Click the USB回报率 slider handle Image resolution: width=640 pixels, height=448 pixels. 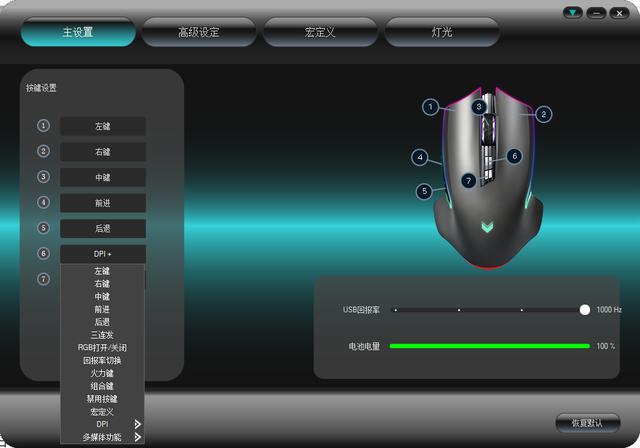[585, 310]
